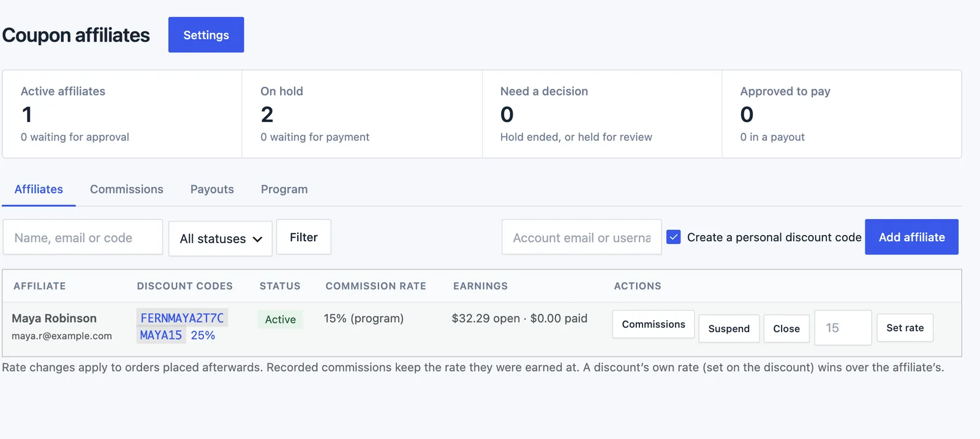Switch to the Affiliates tab
The width and height of the screenshot is (980, 439).
39,189
